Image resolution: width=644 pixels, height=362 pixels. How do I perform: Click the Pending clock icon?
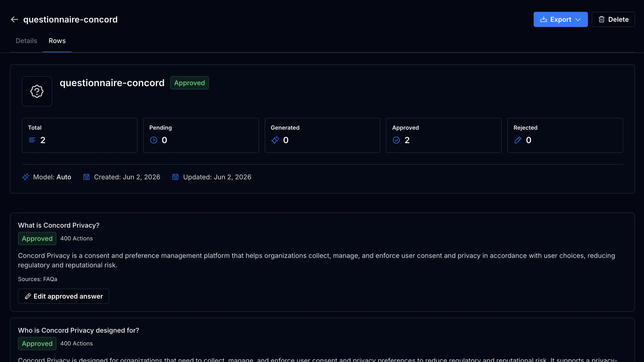[153, 140]
